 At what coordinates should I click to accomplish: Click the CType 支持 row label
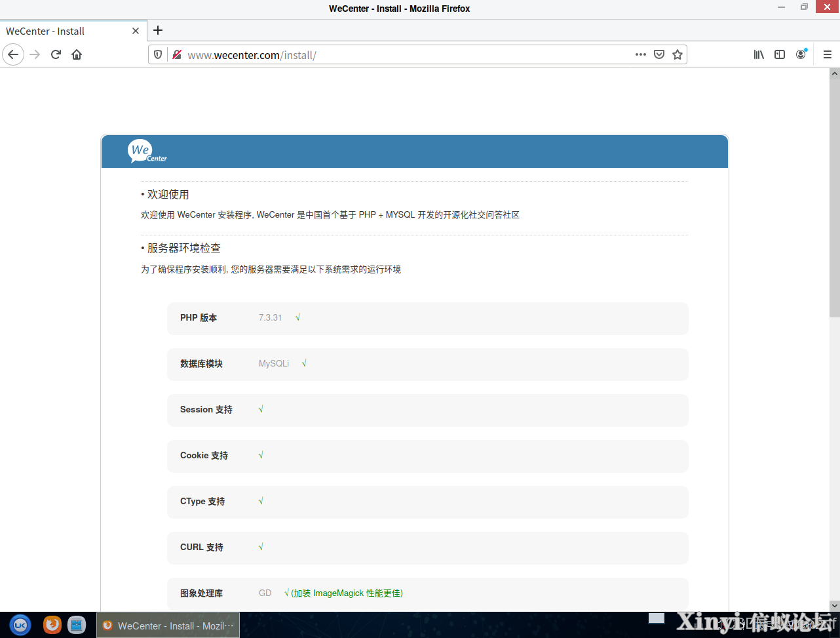(202, 501)
